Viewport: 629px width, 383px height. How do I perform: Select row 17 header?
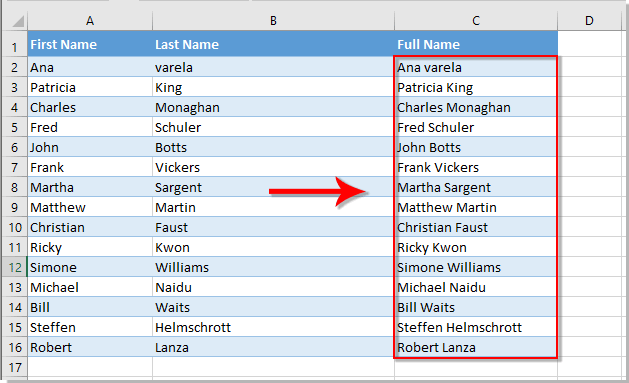[15, 367]
